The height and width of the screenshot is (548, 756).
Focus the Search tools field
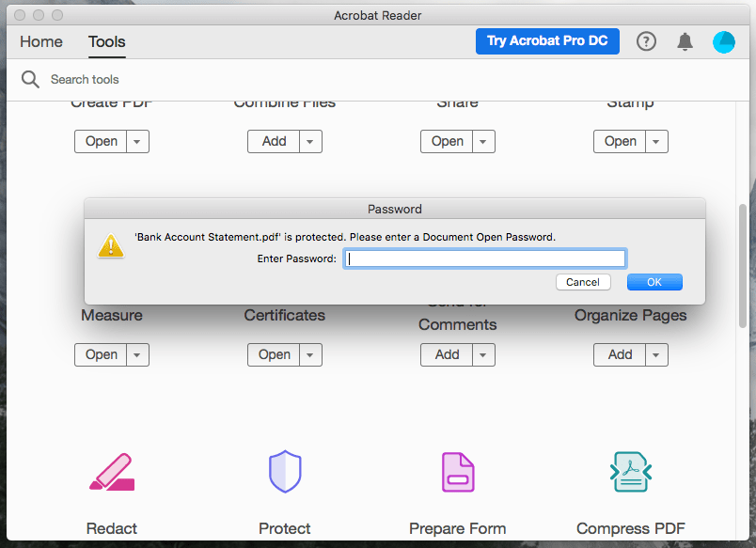(x=85, y=80)
